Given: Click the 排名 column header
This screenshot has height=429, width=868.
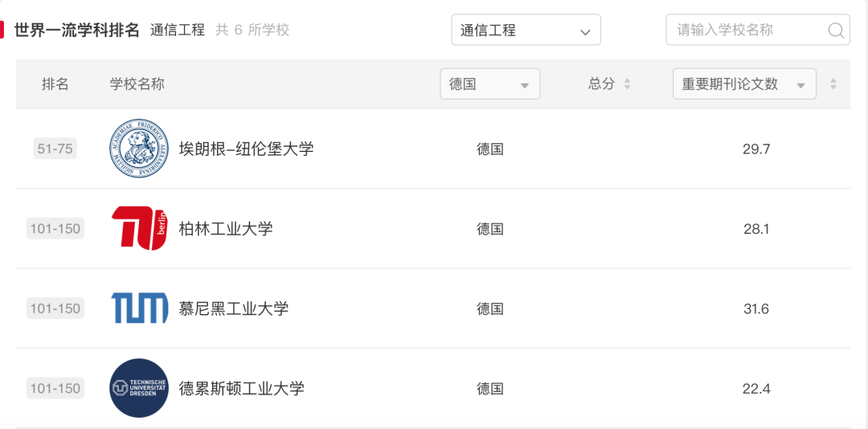Looking at the screenshot, I should pos(55,84).
